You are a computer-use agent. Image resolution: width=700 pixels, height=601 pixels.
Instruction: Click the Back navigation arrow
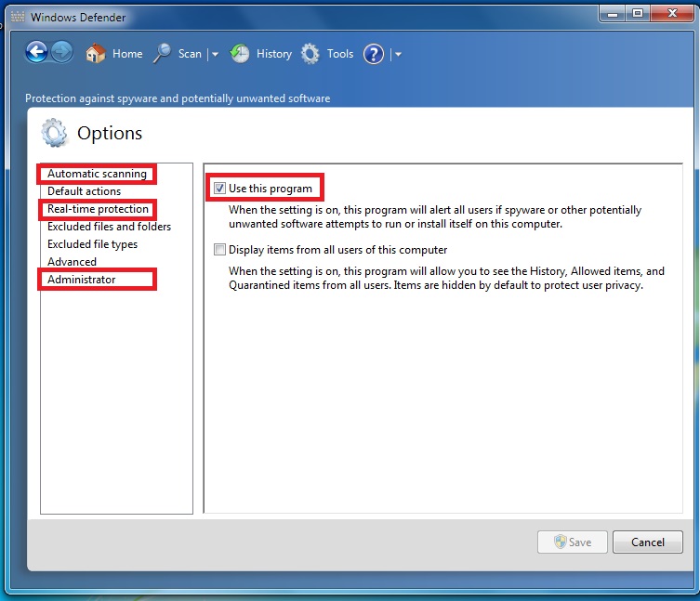tap(36, 53)
